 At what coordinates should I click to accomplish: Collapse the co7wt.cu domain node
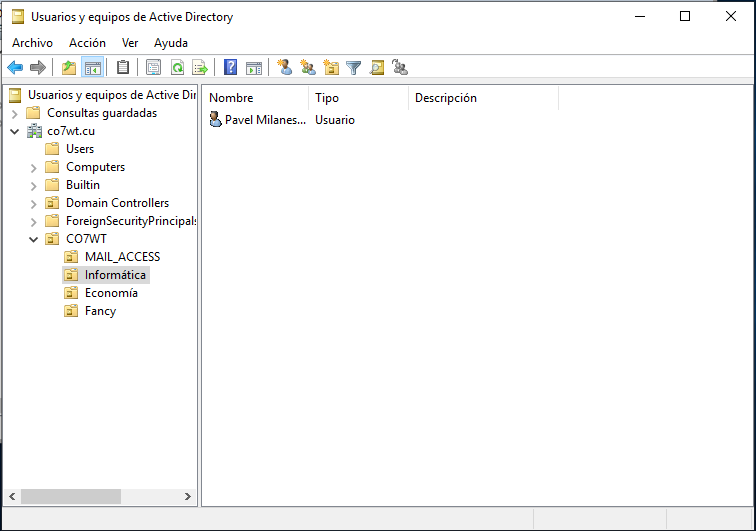14,131
